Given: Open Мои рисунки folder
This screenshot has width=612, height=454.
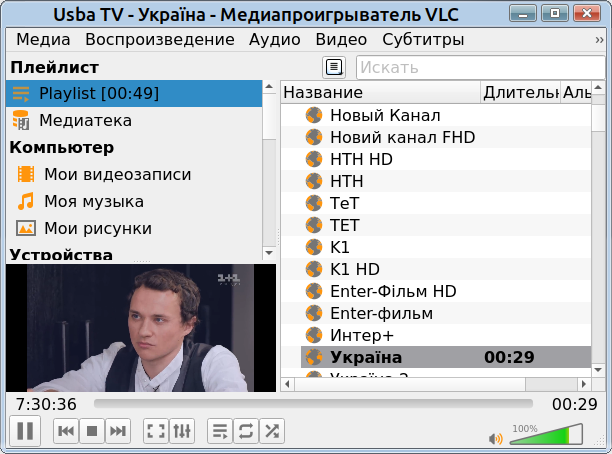Looking at the screenshot, I should pyautogui.click(x=134, y=228).
